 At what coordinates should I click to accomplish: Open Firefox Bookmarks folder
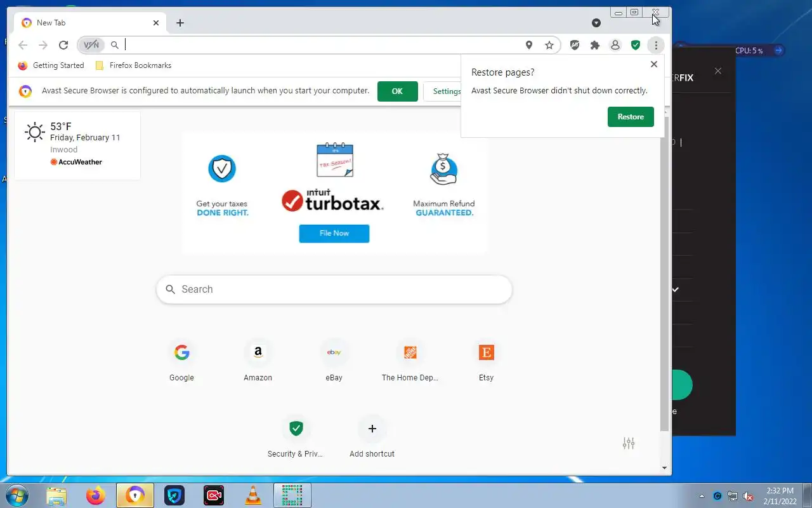tap(133, 65)
